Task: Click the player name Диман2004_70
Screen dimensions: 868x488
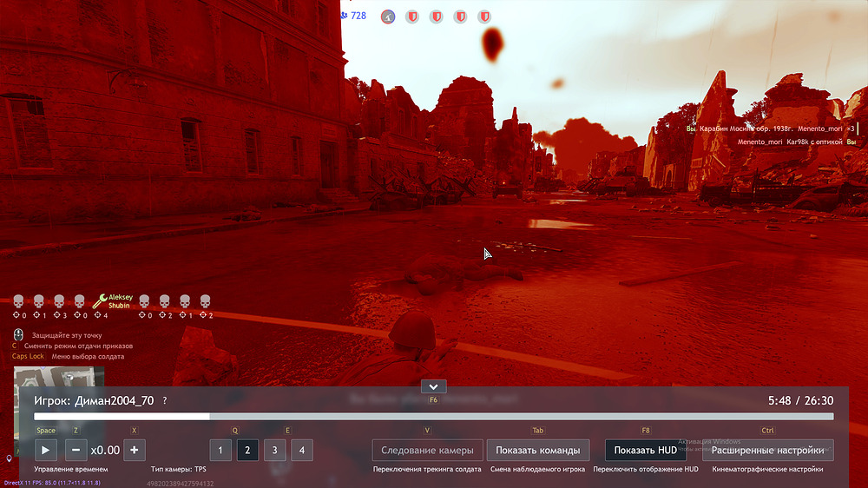Action: tap(114, 400)
